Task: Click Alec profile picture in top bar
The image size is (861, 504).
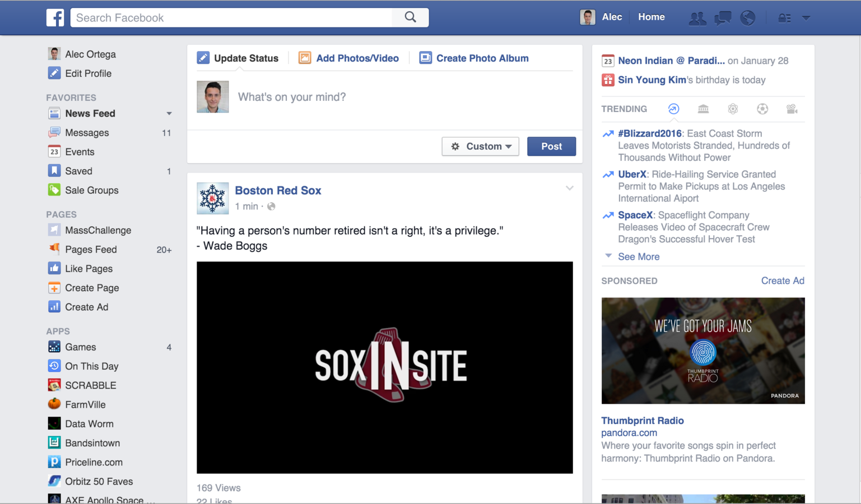Action: pyautogui.click(x=588, y=17)
